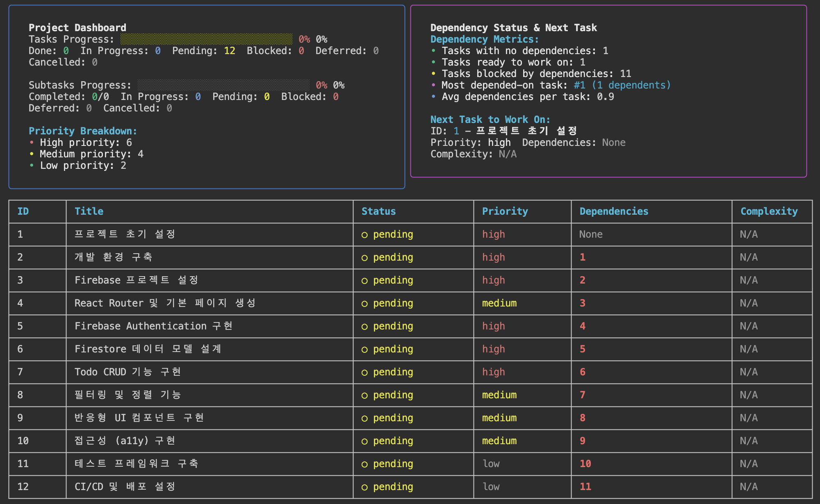Select the Firebase Authentication task title
The image size is (820, 504).
pyautogui.click(x=153, y=326)
